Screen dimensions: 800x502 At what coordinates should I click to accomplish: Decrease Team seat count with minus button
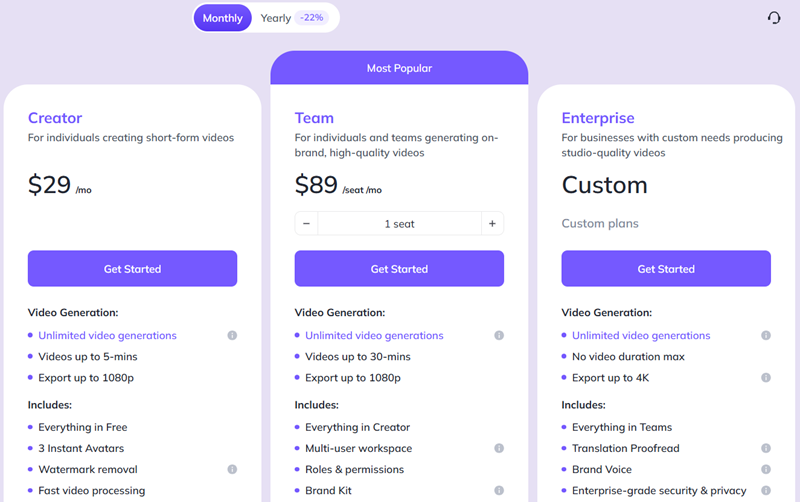pyautogui.click(x=307, y=224)
